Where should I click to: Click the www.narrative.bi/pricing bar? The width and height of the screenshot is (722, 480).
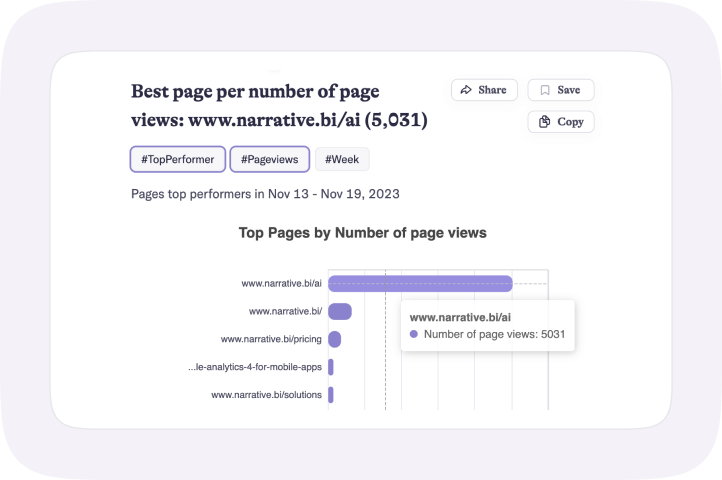point(335,340)
